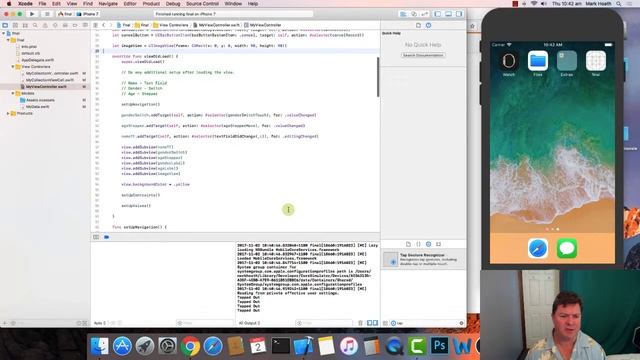Open the Product menu
Image resolution: width=640 pixels, height=360 pixels.
coord(151,4)
